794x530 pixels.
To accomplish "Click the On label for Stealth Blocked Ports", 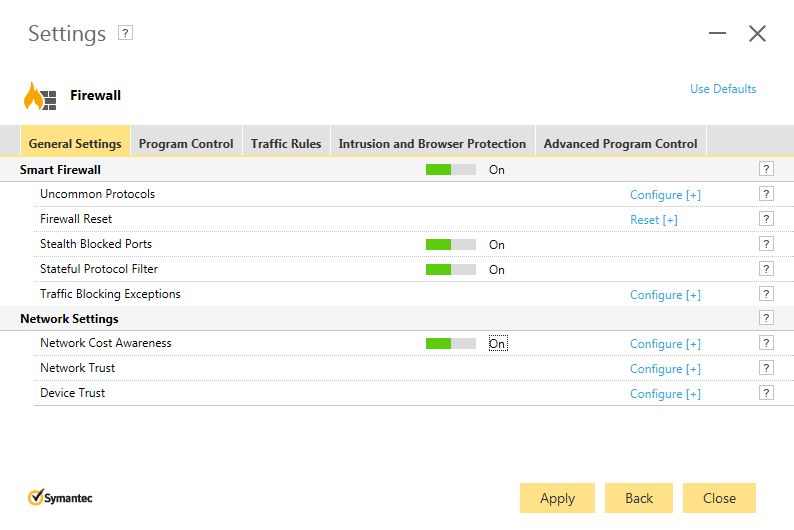I will (x=497, y=244).
